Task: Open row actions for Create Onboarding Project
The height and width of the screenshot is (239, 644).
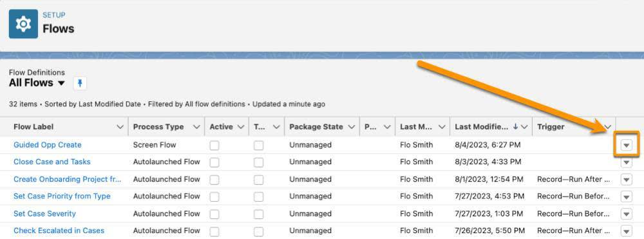Action: pos(627,180)
